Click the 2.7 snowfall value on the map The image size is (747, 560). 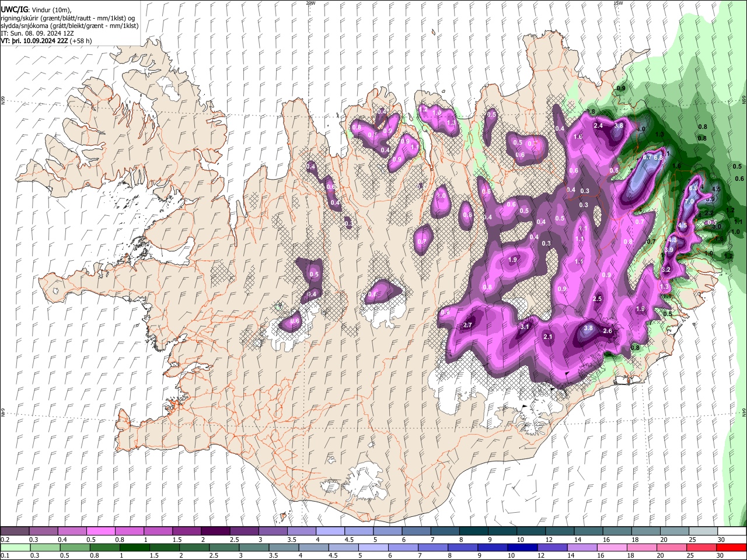coord(467,325)
